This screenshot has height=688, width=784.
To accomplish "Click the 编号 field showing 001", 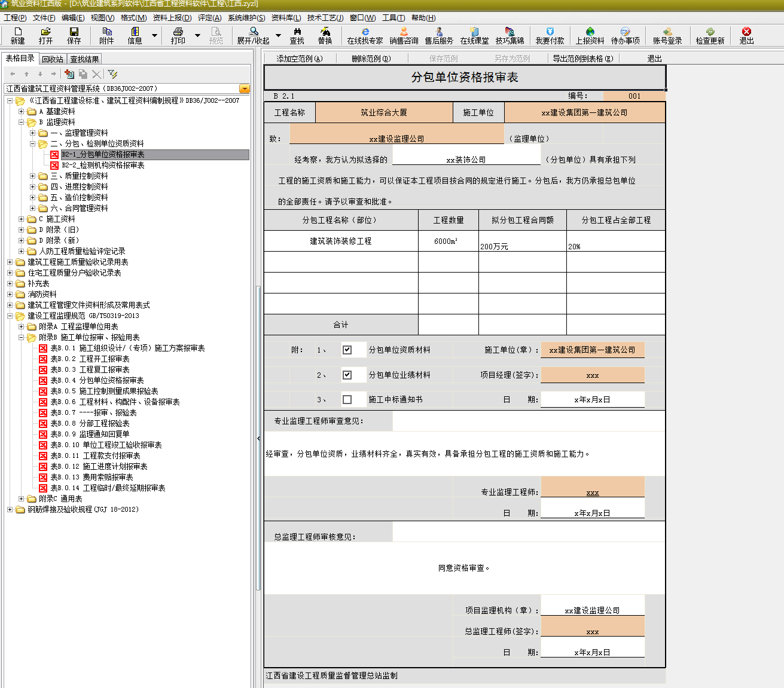I will 634,96.
